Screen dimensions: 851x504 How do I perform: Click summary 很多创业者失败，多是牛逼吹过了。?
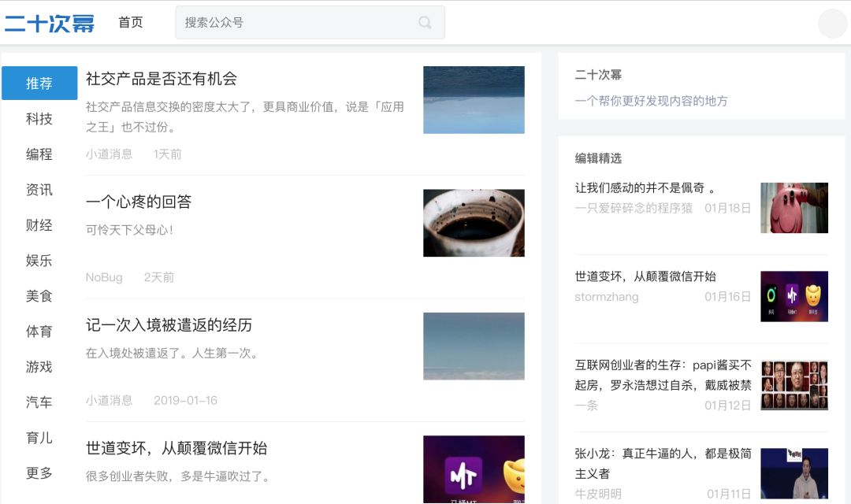177,476
